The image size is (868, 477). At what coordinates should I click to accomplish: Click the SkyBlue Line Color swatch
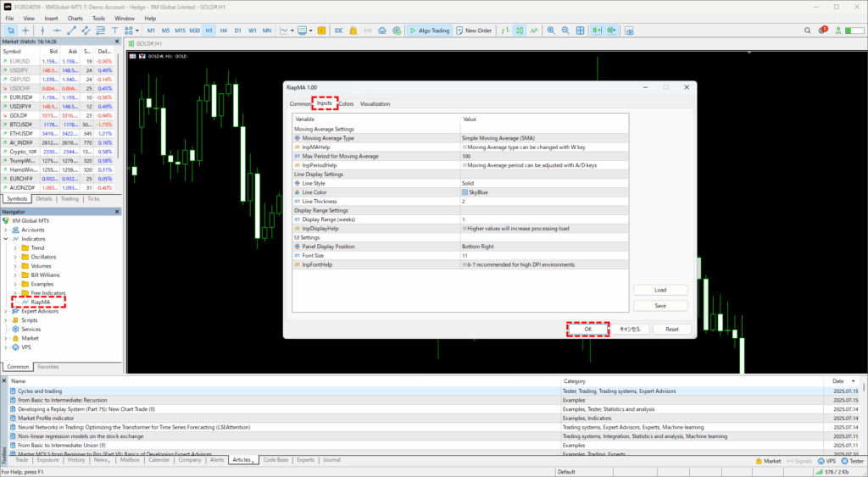465,192
